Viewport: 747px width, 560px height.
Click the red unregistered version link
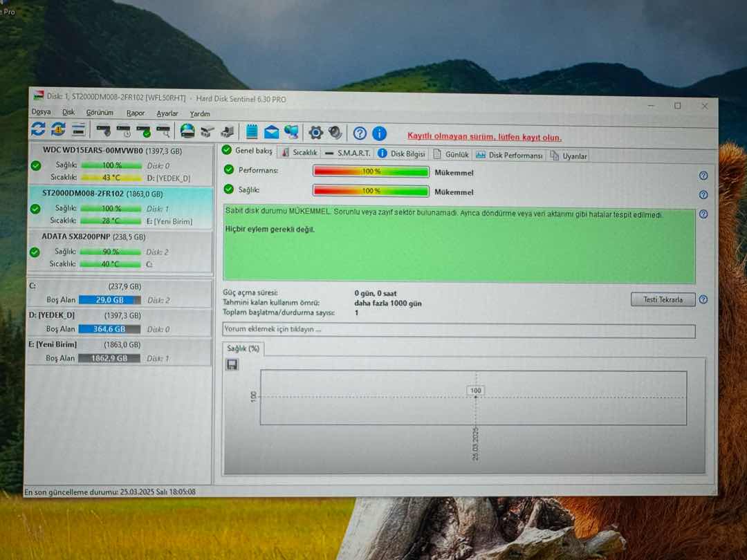pos(484,137)
